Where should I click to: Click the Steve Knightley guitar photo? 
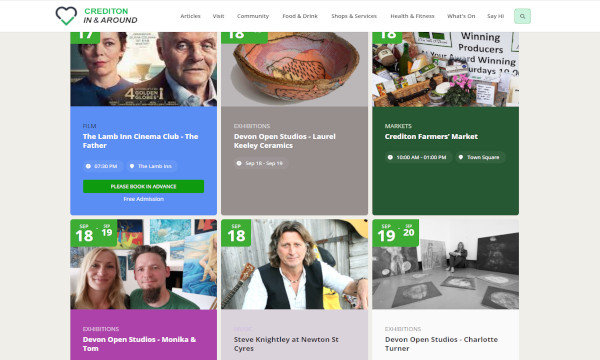(x=294, y=264)
